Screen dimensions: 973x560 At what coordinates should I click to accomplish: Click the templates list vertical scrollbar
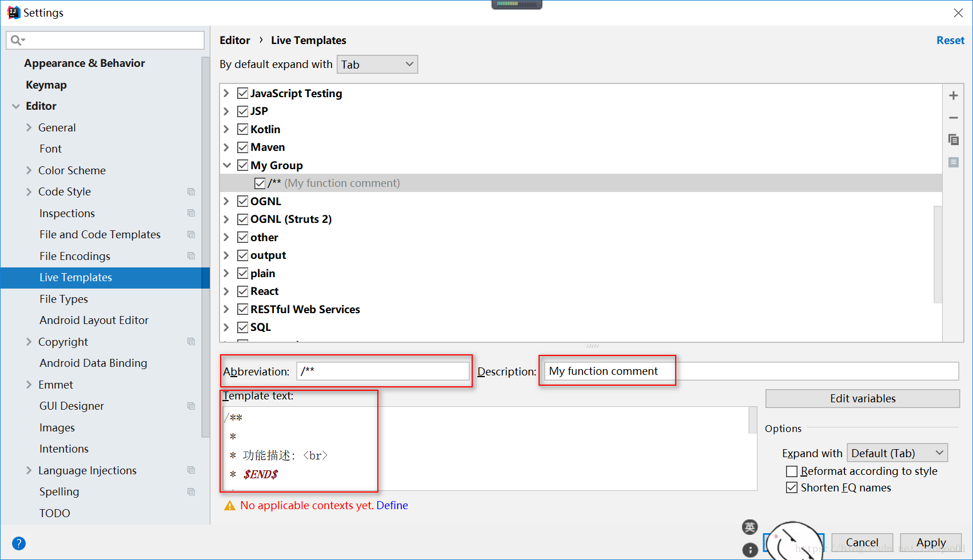click(x=938, y=254)
